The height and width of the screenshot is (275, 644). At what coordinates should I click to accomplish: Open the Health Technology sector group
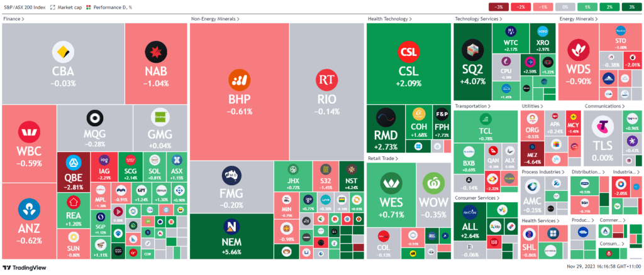(390, 19)
